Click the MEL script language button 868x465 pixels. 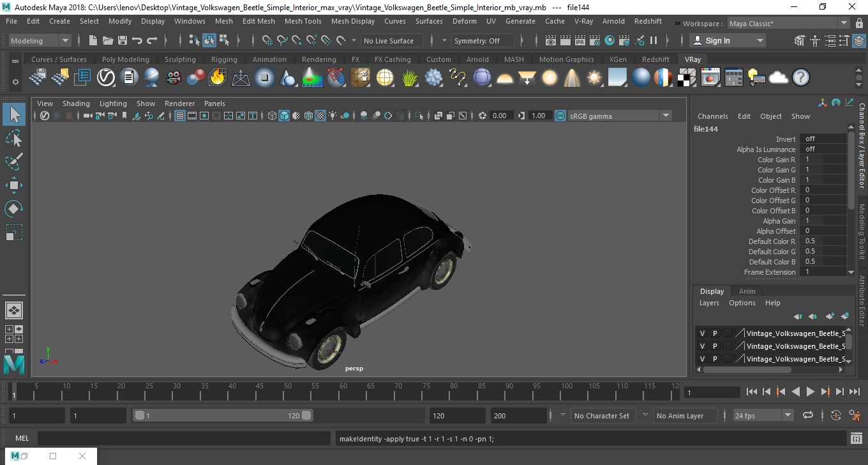point(22,438)
